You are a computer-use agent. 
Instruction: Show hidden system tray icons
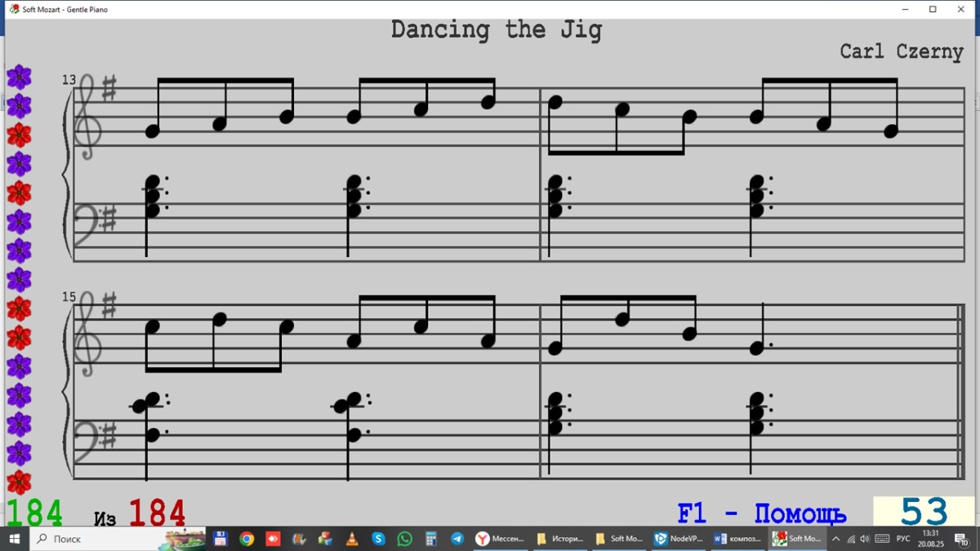pyautogui.click(x=835, y=539)
